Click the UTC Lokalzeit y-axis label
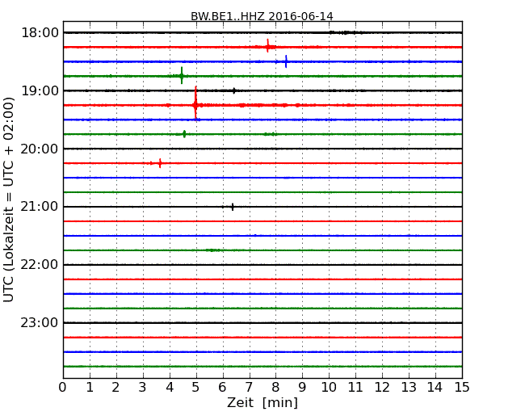Image resolution: width=525 pixels, height=420 pixels. [x=9, y=199]
